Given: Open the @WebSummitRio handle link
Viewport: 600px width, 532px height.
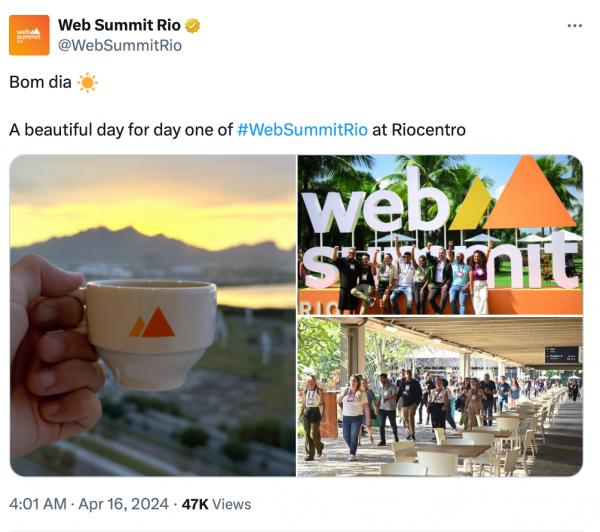Looking at the screenshot, I should [x=120, y=45].
